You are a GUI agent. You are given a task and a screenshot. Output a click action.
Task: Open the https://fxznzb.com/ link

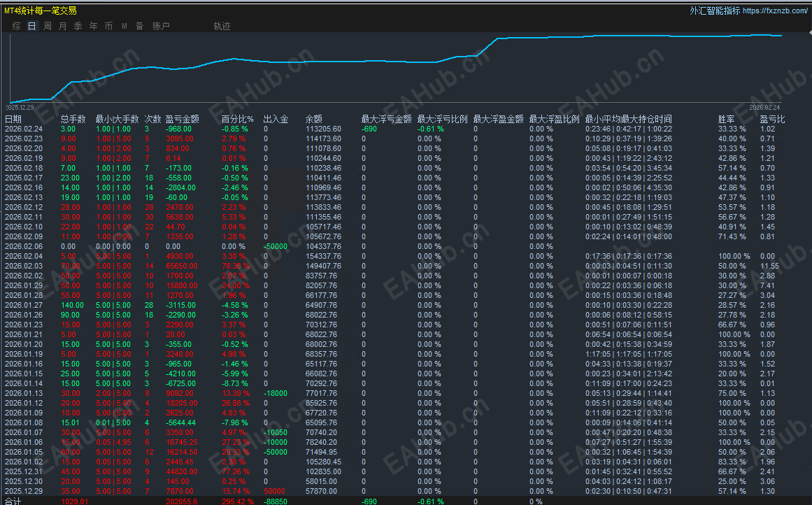(775, 10)
